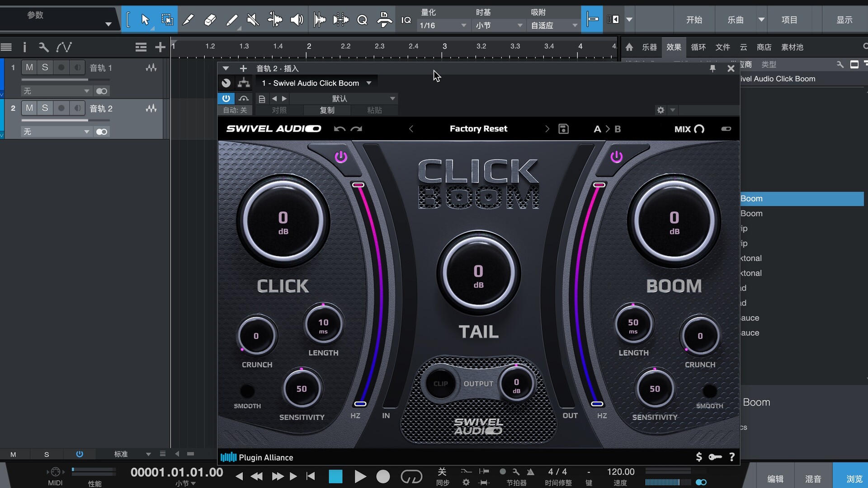Open the sidechain routing icon
The image size is (868, 488).
tap(244, 83)
